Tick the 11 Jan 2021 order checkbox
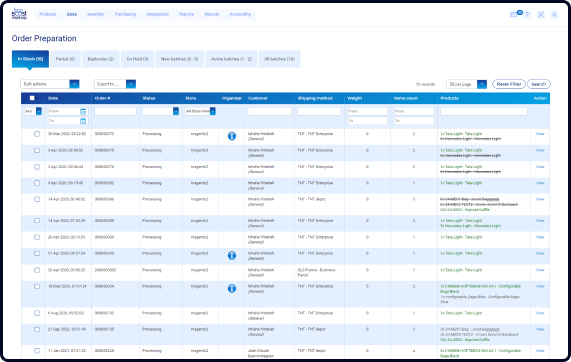 click(x=37, y=351)
